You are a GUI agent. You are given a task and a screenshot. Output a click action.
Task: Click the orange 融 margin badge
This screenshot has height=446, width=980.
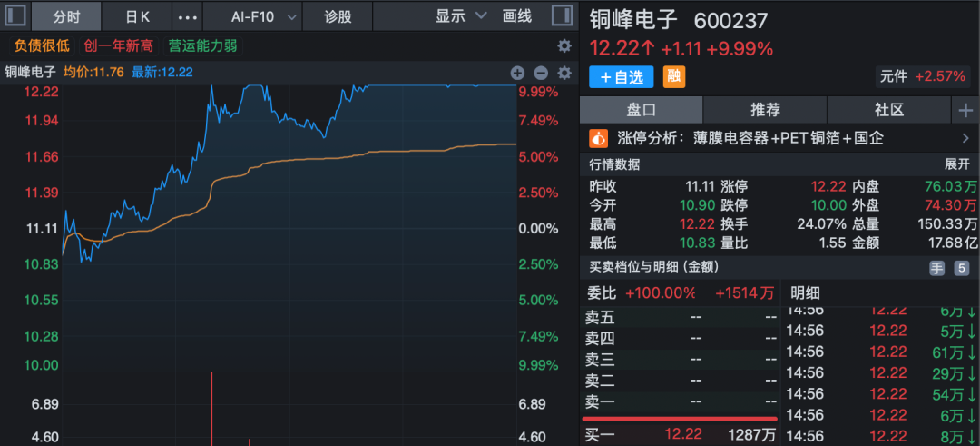pos(673,77)
